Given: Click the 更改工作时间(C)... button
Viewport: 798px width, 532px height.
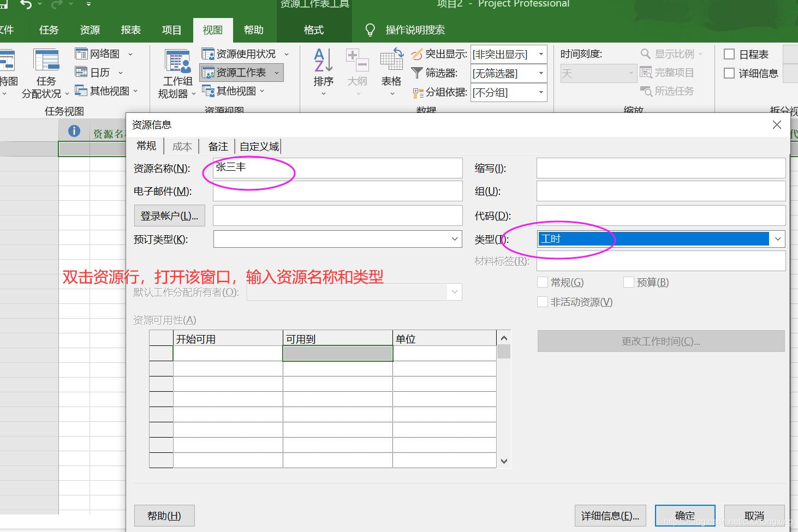Looking at the screenshot, I should (x=661, y=341).
